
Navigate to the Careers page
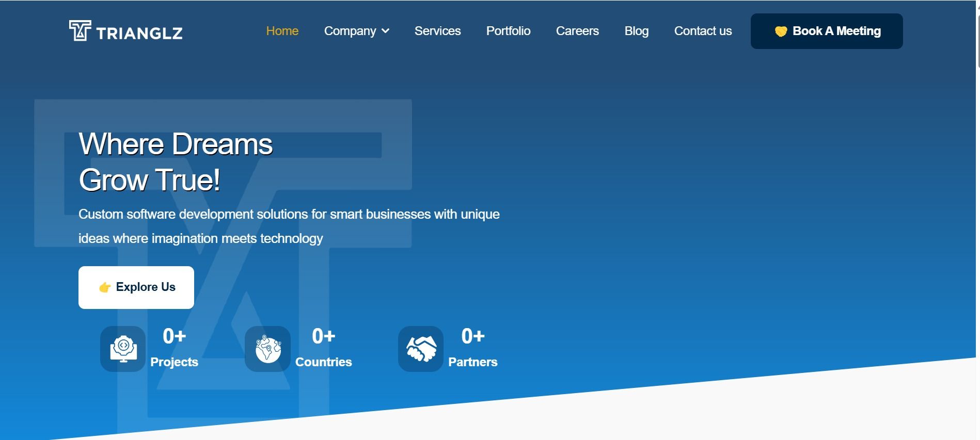click(577, 31)
